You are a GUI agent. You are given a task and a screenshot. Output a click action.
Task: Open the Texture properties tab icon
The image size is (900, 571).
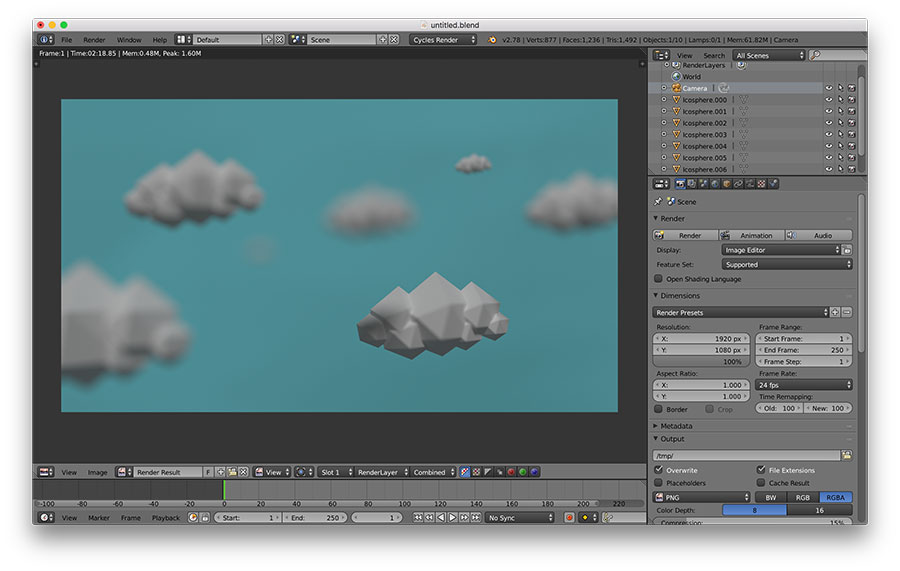click(x=762, y=184)
